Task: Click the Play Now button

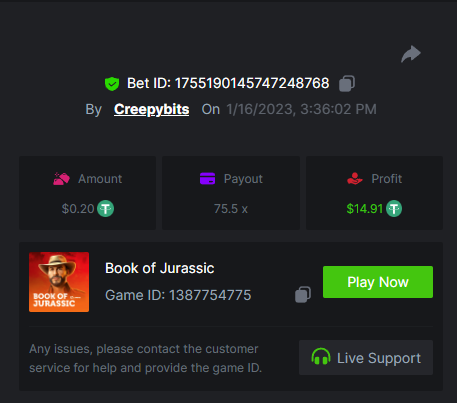Action: click(378, 282)
